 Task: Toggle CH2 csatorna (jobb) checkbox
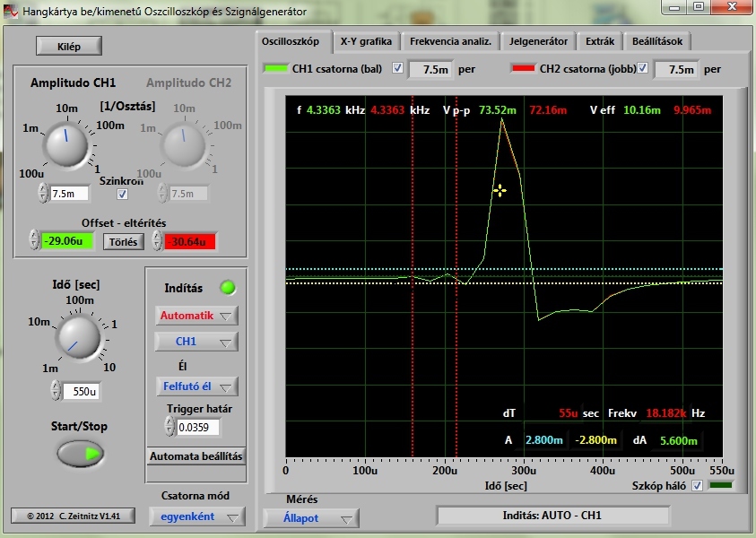[642, 68]
